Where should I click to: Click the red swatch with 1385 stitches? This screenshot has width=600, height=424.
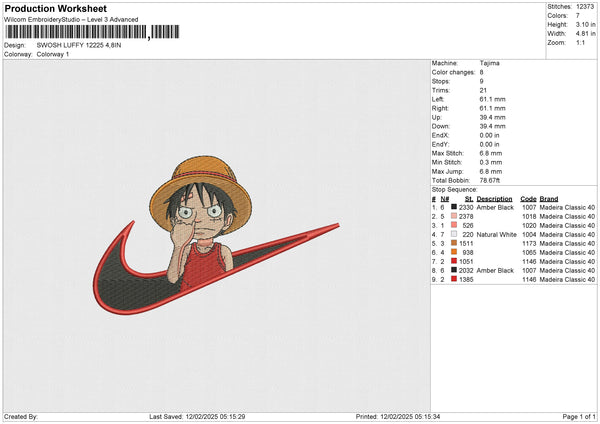click(454, 279)
